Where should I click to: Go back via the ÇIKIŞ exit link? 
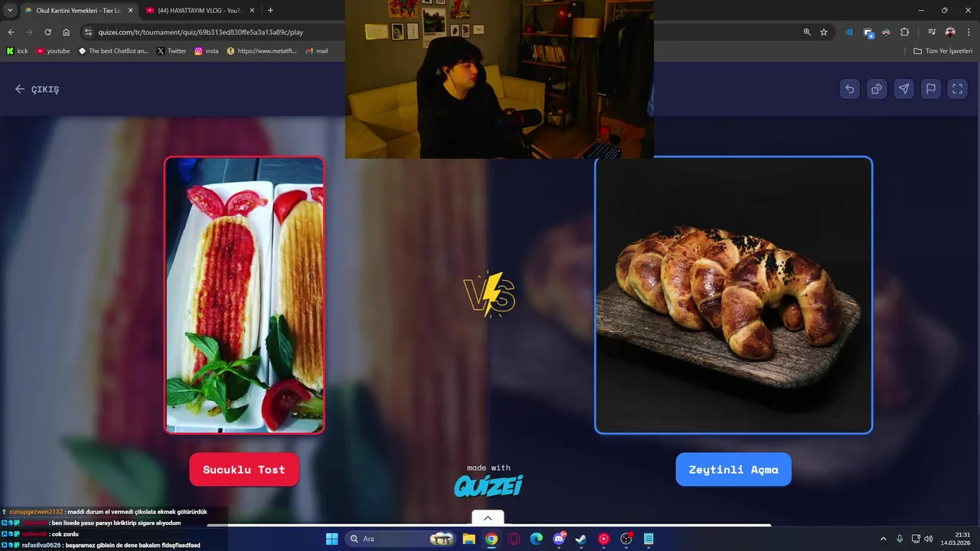[x=37, y=89]
